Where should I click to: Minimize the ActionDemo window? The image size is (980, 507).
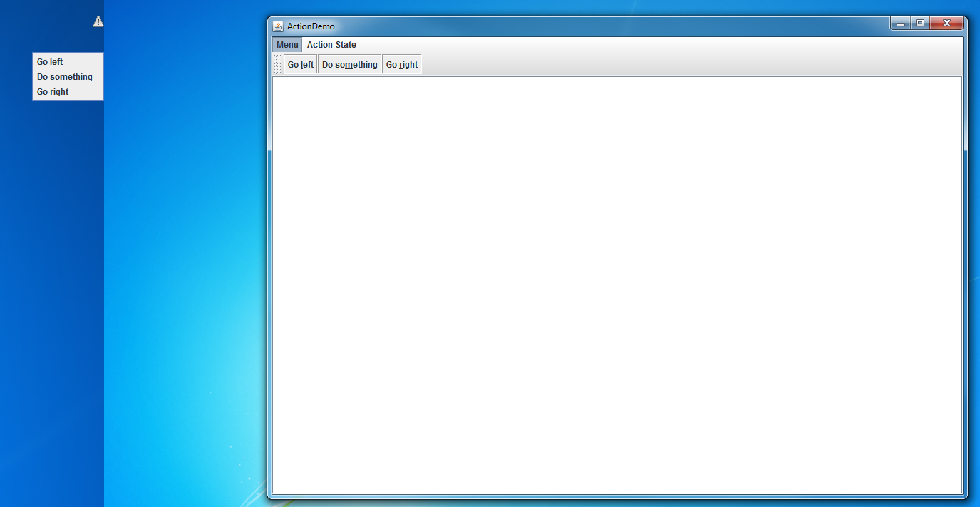[x=900, y=24]
